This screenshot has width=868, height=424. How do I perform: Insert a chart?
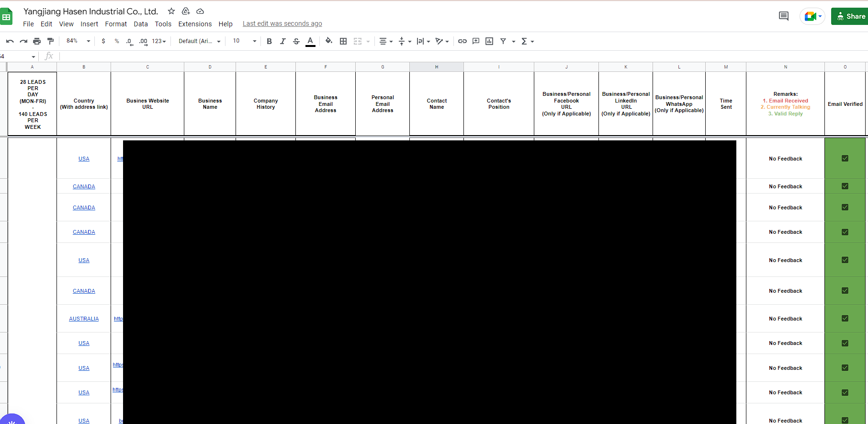click(x=489, y=41)
